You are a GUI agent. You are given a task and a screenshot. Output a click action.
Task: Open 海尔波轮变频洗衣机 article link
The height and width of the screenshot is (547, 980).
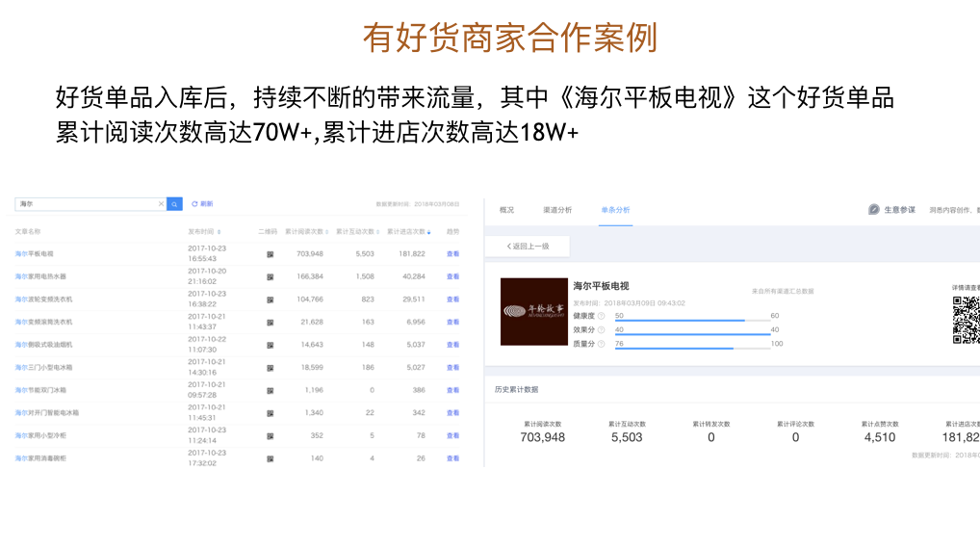pyautogui.click(x=43, y=300)
